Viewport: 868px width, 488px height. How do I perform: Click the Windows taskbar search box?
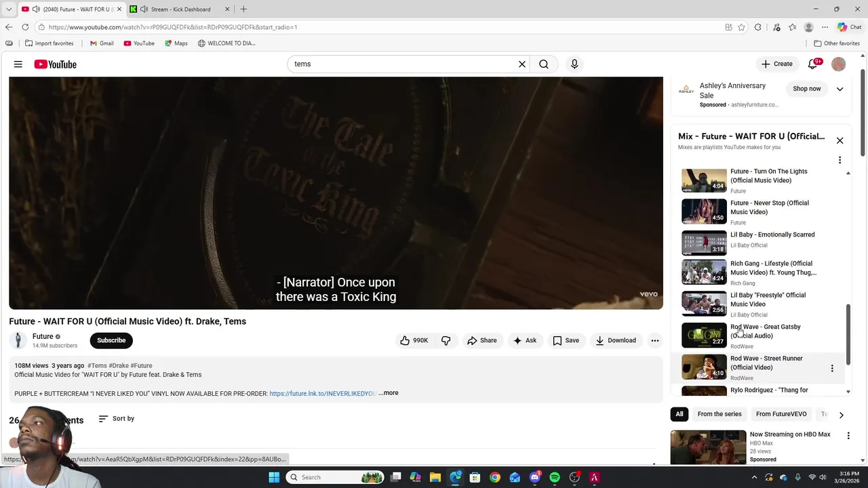point(334,477)
